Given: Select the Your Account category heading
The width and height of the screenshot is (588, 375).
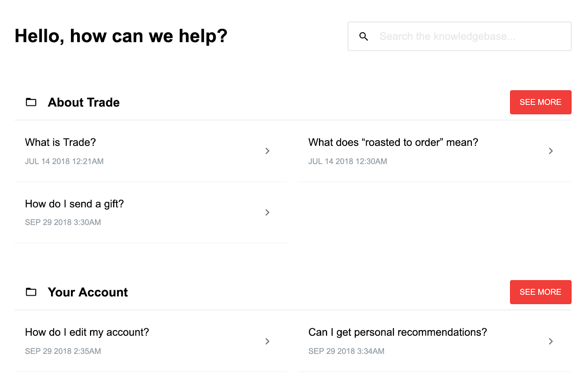Looking at the screenshot, I should (88, 292).
